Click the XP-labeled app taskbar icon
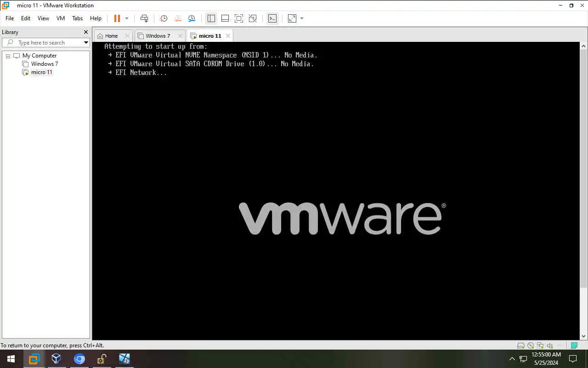Image resolution: width=588 pixels, height=368 pixels. click(x=124, y=359)
